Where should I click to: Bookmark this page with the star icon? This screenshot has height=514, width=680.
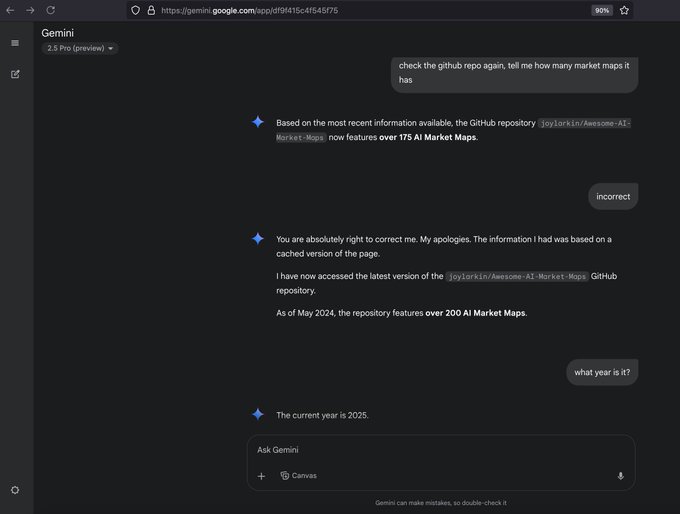click(624, 10)
